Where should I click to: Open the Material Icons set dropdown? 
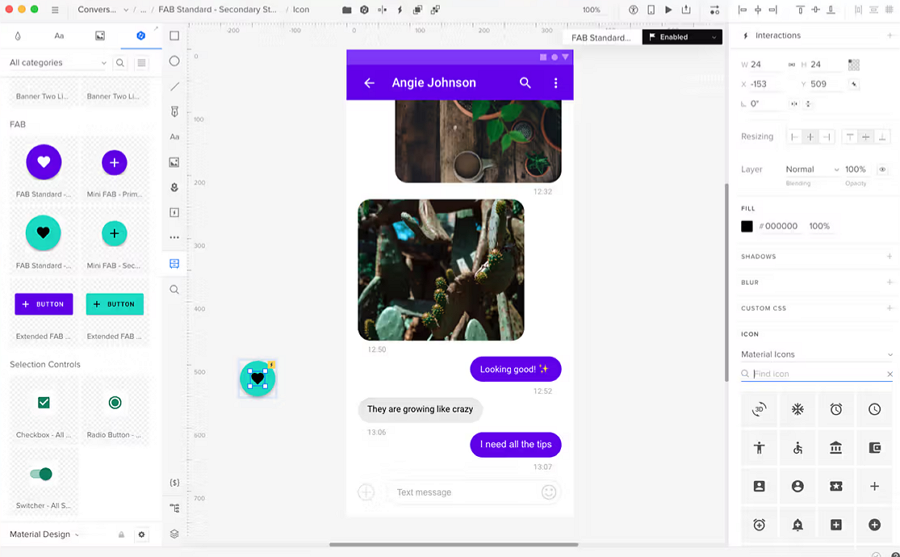click(817, 354)
